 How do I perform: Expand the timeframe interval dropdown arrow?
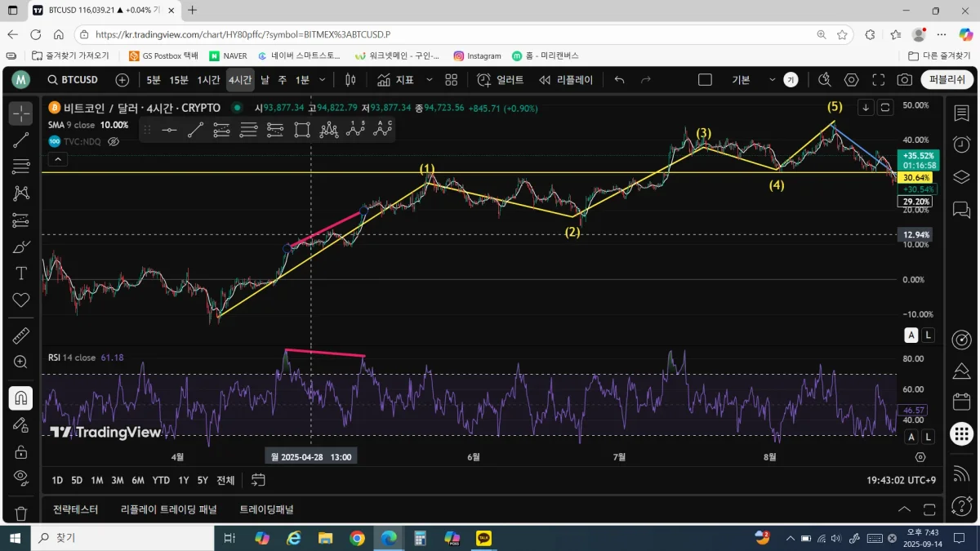[323, 80]
